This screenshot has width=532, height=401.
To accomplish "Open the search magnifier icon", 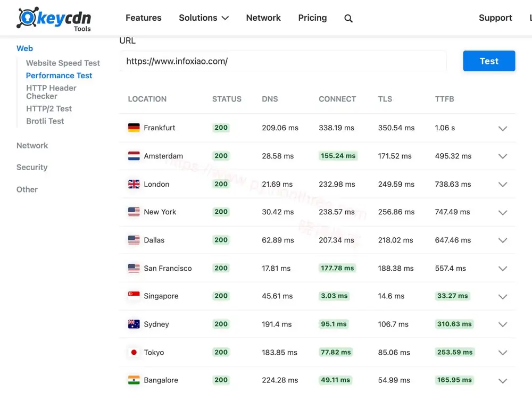I will (348, 19).
